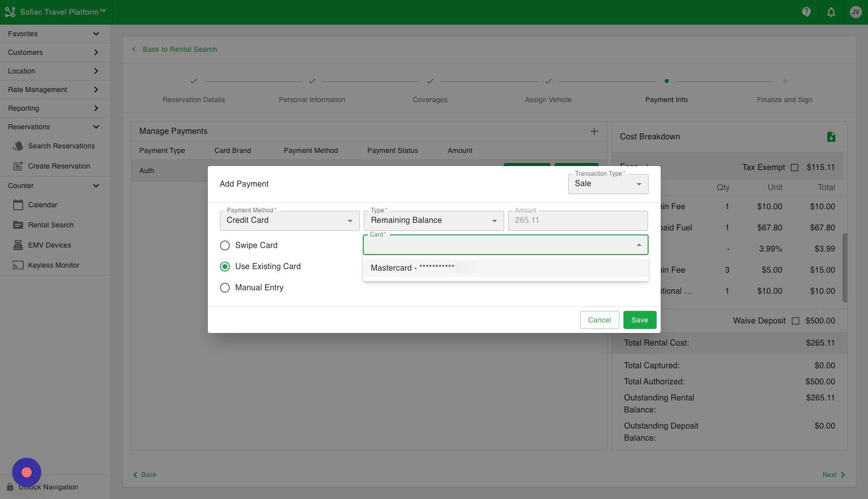
Task: Enable the Tax Exempt checkbox
Action: [795, 168]
